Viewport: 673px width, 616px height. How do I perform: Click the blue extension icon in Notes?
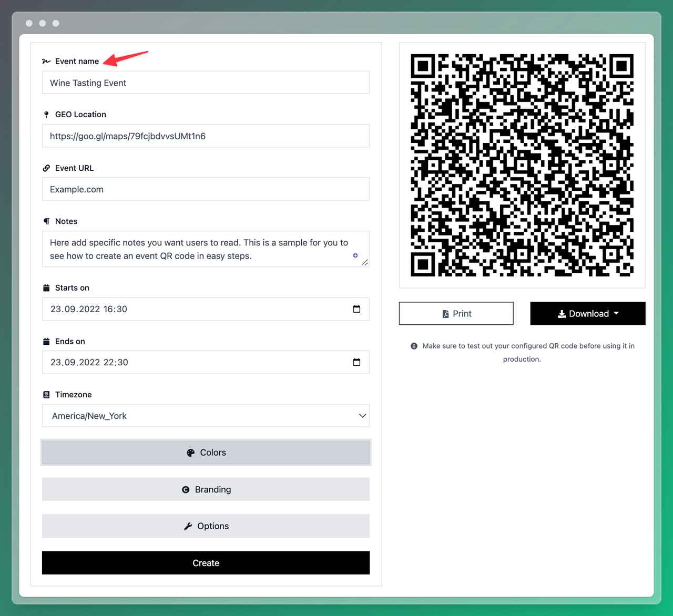click(355, 255)
